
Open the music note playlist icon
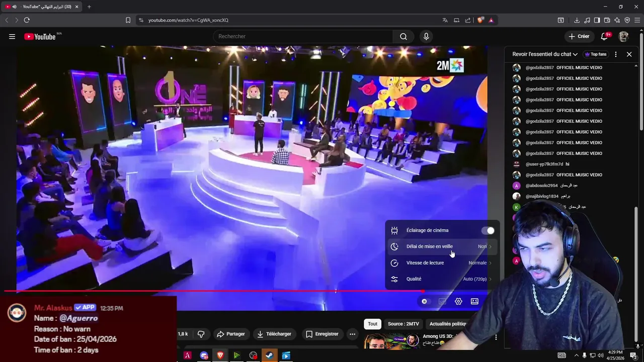click(x=587, y=20)
